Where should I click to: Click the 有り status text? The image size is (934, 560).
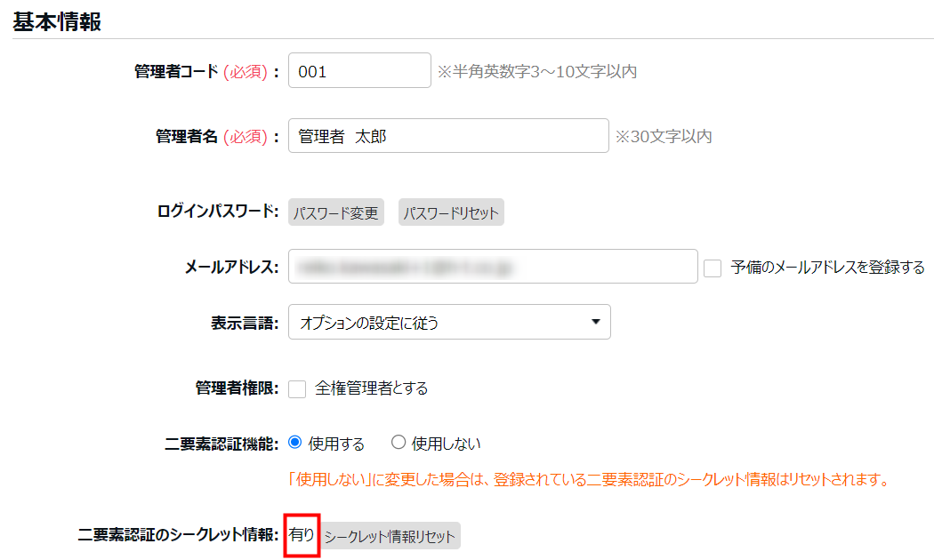[302, 535]
